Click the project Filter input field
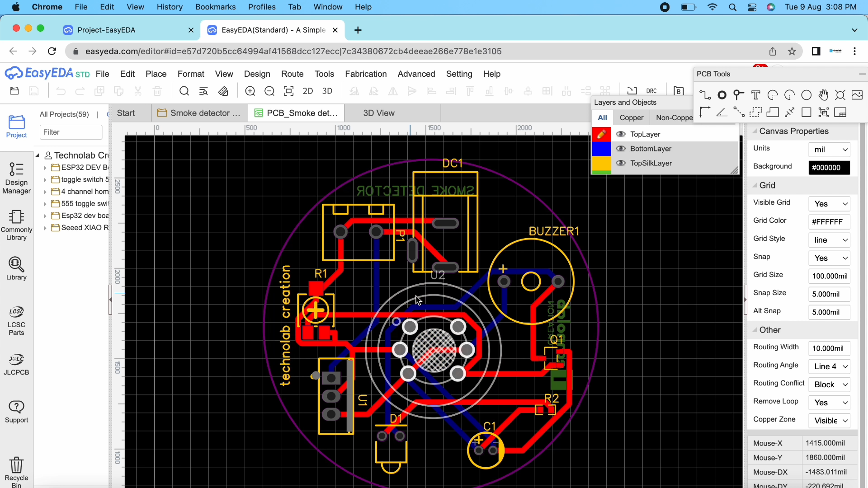The width and height of the screenshot is (868, 488). [71, 132]
